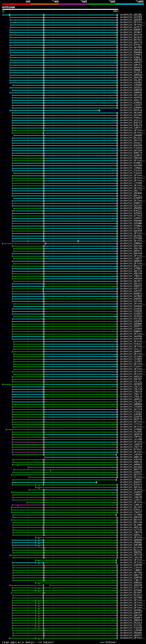Open hit UniRef100_A2F133
146x644 pixels.
click(x=131, y=289)
